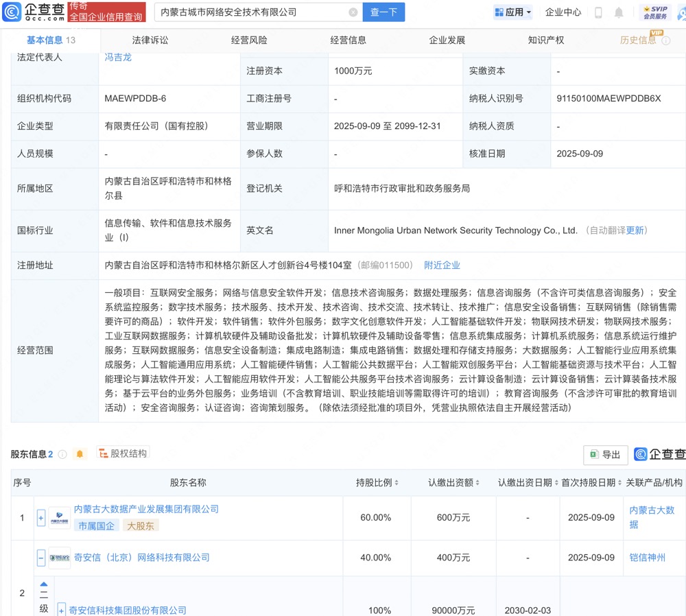
Task: Switch to 知识产权 tab
Action: click(x=545, y=40)
